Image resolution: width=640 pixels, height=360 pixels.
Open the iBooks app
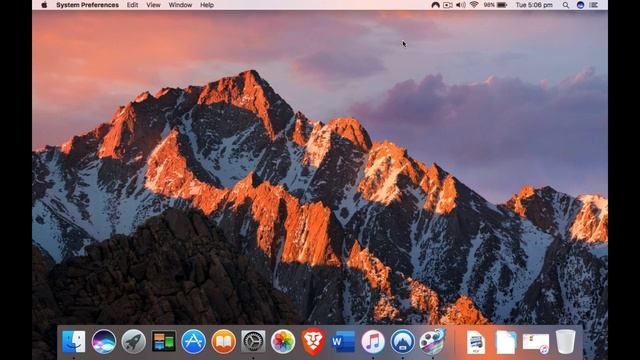point(224,341)
